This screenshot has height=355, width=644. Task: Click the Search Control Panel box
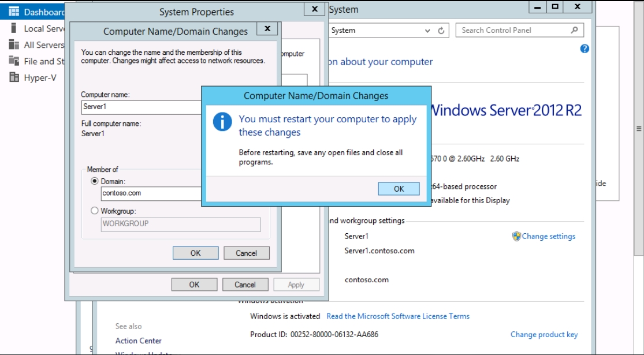click(520, 31)
